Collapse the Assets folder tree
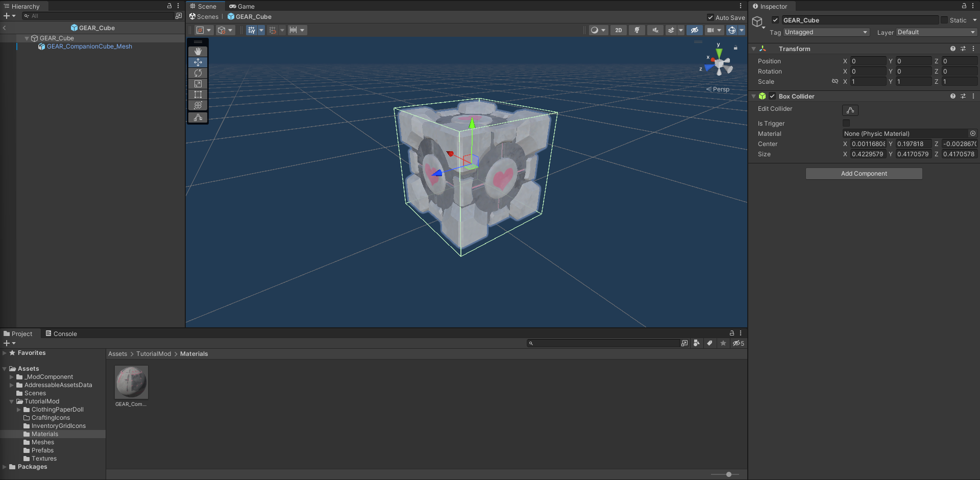This screenshot has height=480, width=980. pyautogui.click(x=5, y=369)
